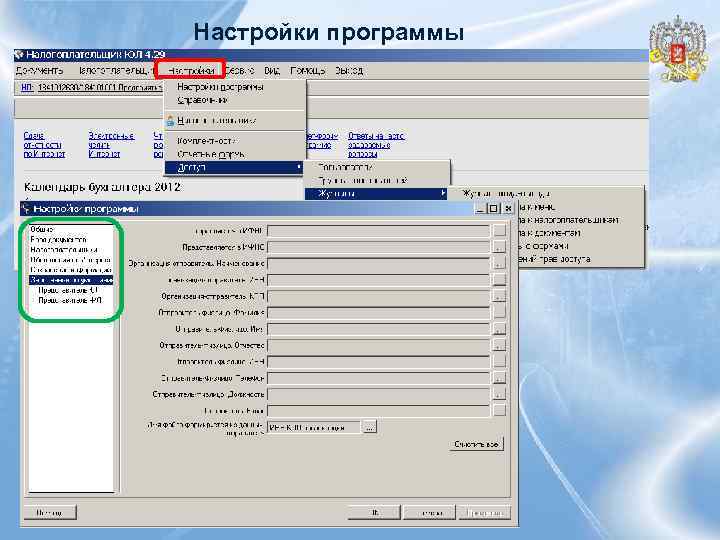The height and width of the screenshot is (540, 720).
Task: Open browse button beside Отправитель-физлицо Имя
Action: click(x=499, y=329)
